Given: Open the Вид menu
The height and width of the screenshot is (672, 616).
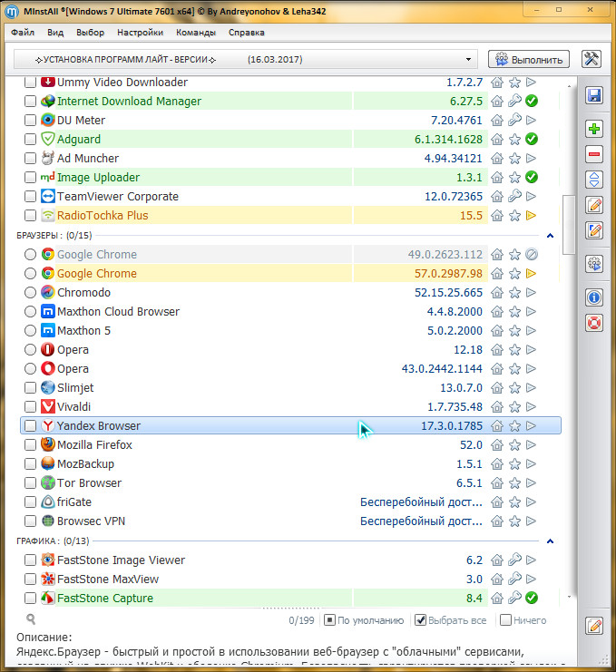Looking at the screenshot, I should (x=55, y=32).
